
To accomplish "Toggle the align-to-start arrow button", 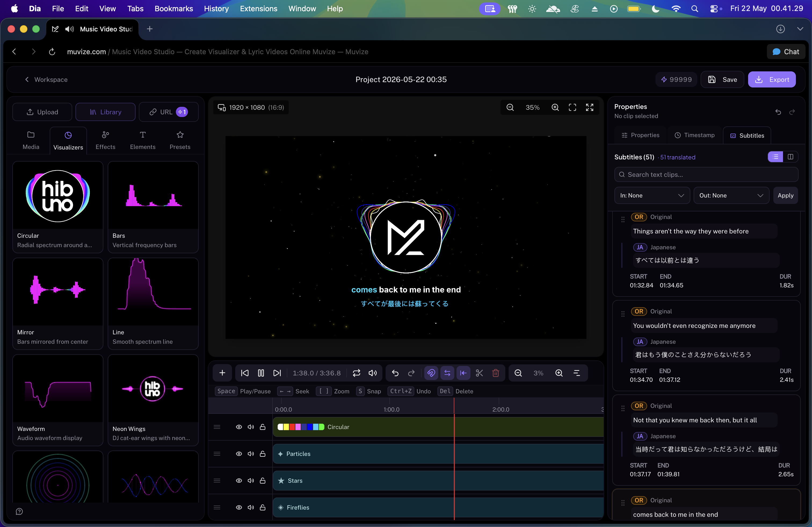I will 463,373.
